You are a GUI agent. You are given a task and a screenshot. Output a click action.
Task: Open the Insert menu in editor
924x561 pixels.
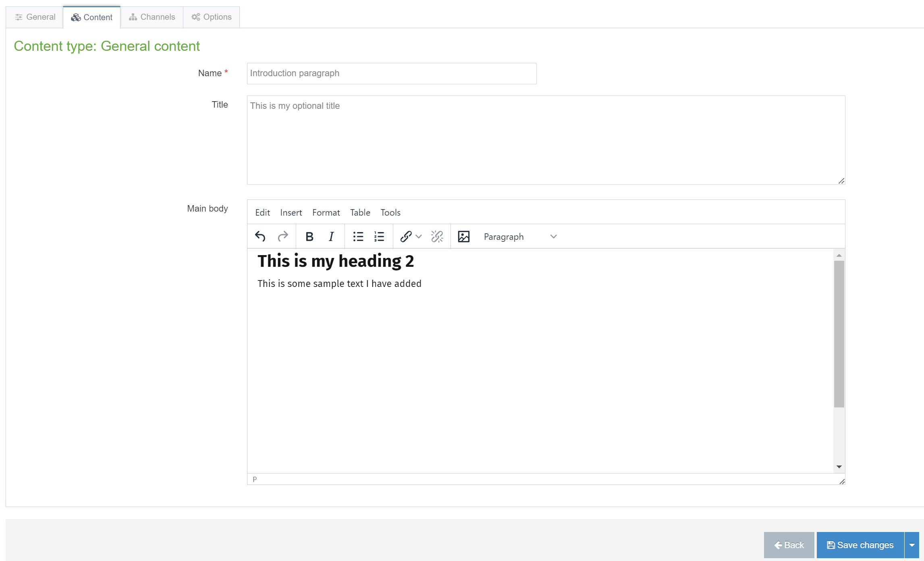(291, 212)
